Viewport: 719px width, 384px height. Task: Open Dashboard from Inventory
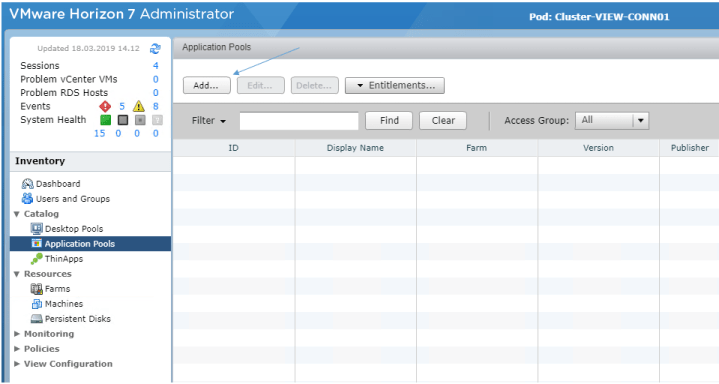(58, 184)
